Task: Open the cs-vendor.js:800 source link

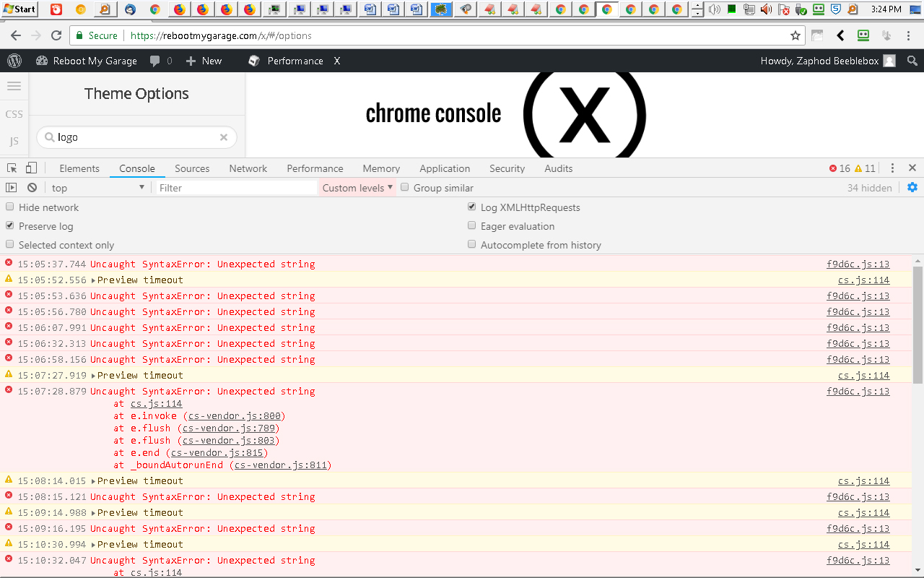Action: (x=234, y=416)
